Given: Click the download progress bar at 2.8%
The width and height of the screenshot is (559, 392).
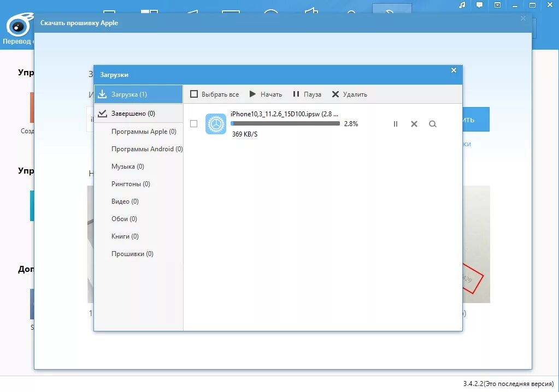Looking at the screenshot, I should point(285,123).
